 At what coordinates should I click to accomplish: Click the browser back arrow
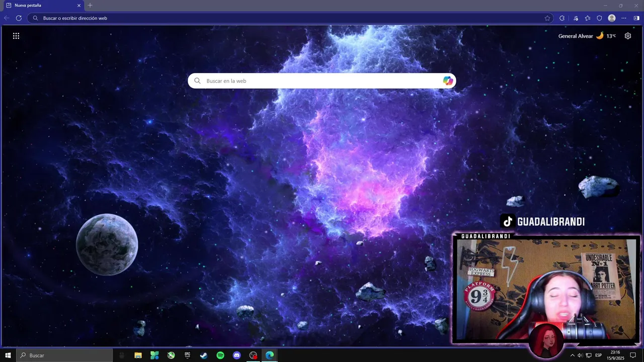[x=7, y=18]
